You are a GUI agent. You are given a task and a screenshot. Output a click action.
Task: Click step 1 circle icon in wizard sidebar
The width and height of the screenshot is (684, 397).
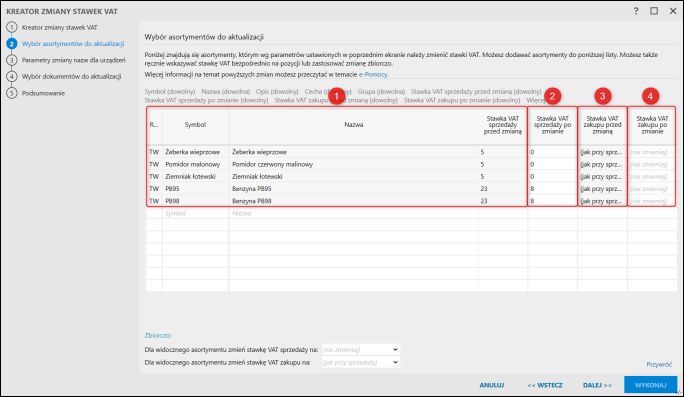(12, 27)
